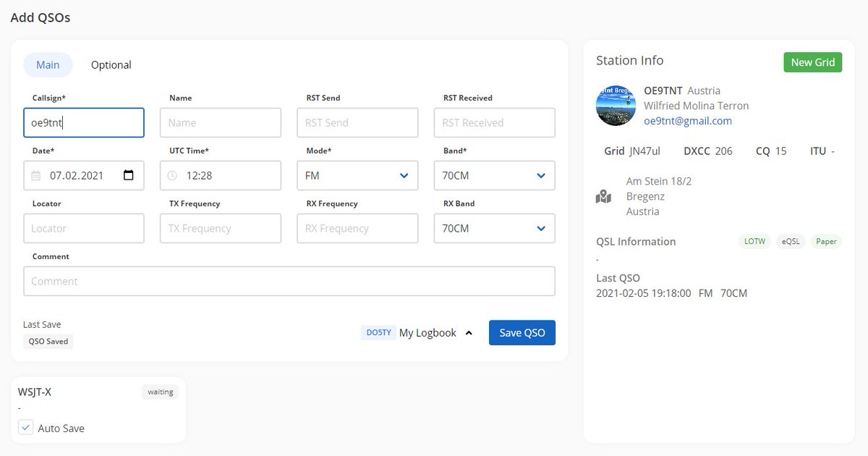Focus the Comment input field
Image resolution: width=868 pixels, height=456 pixels.
click(289, 281)
